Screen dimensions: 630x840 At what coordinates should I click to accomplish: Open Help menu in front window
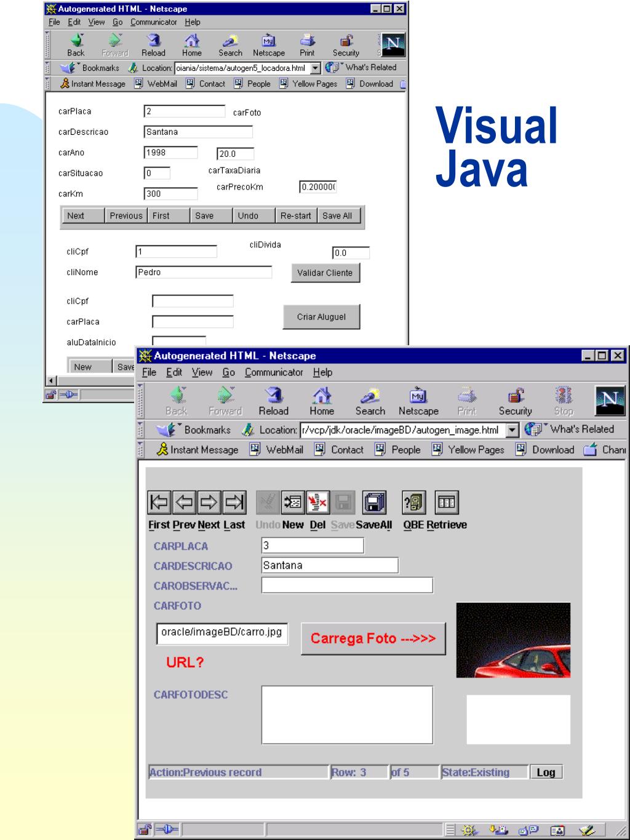(322, 372)
